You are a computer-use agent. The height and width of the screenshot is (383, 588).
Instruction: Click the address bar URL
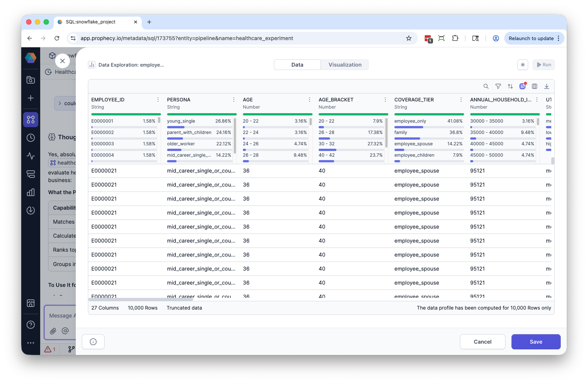pyautogui.click(x=187, y=38)
